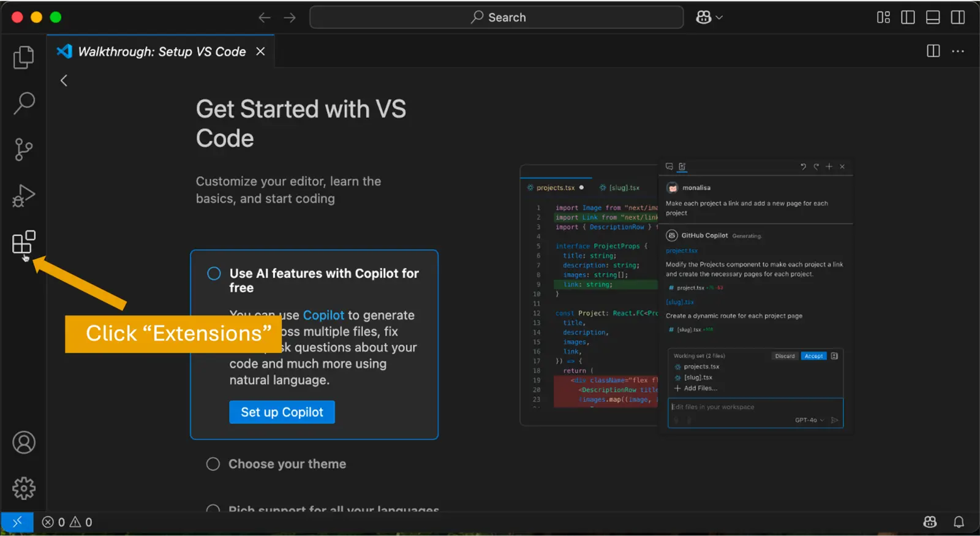Toggle the bottom panel

933,18
